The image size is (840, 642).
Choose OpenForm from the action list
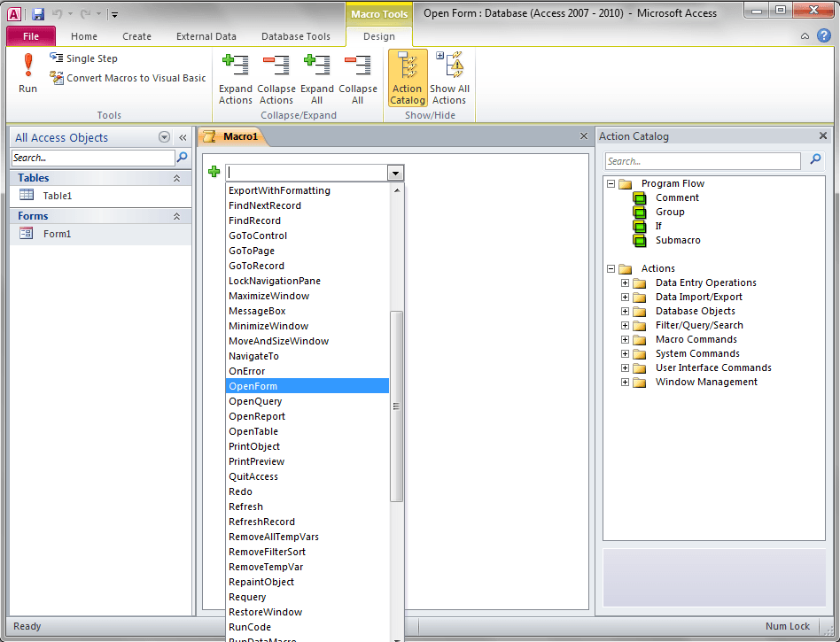(307, 385)
